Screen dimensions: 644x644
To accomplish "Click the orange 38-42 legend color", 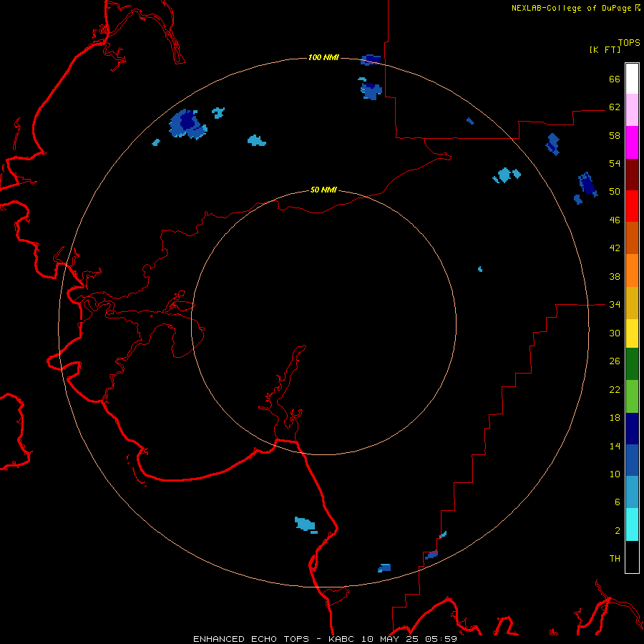I will click(x=632, y=270).
